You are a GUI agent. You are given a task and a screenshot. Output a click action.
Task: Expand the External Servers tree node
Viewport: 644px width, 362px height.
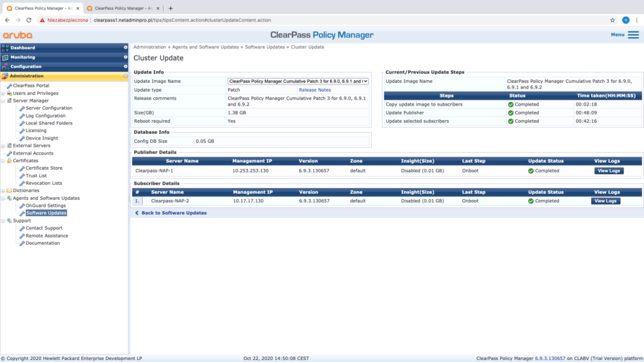[3, 146]
